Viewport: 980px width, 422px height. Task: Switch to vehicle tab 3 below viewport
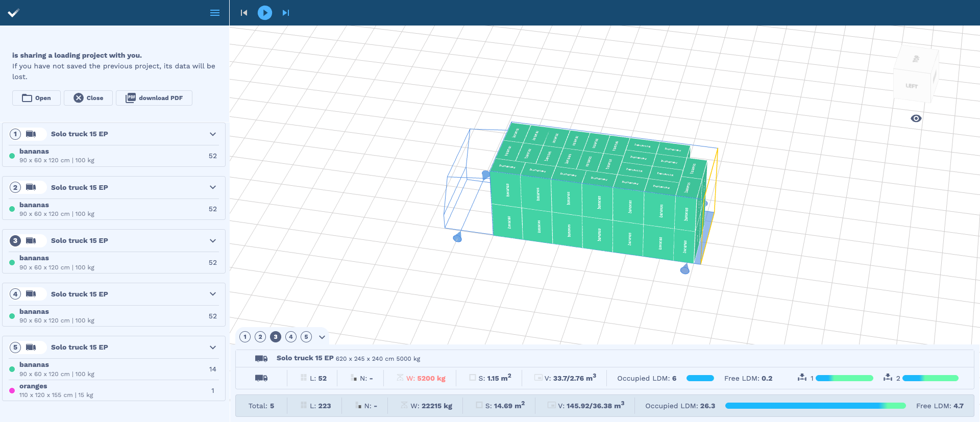tap(276, 337)
